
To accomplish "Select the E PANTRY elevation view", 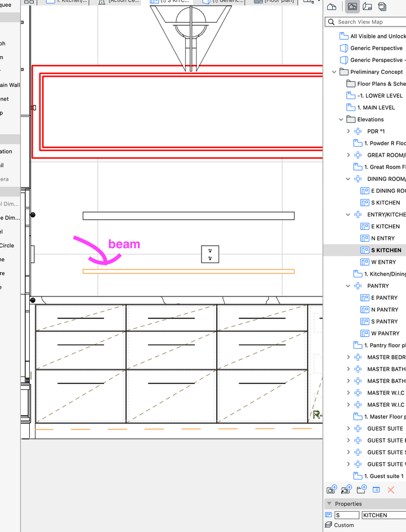I will (379, 298).
